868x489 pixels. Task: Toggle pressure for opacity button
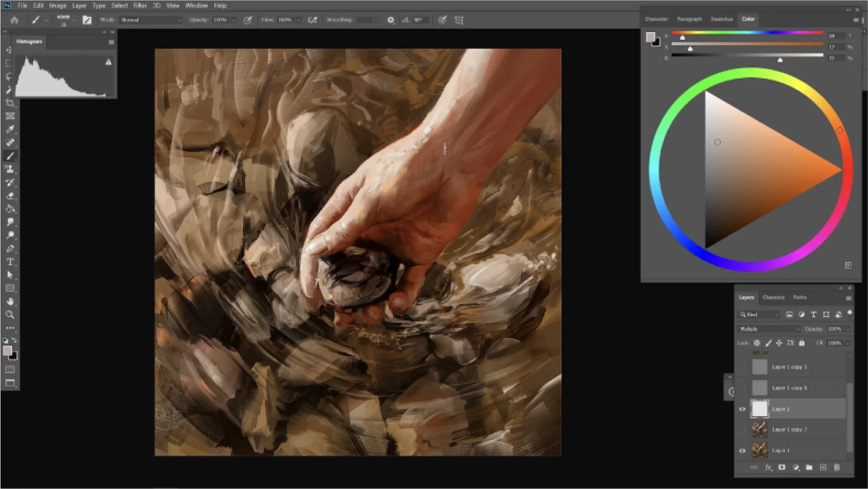(x=248, y=20)
